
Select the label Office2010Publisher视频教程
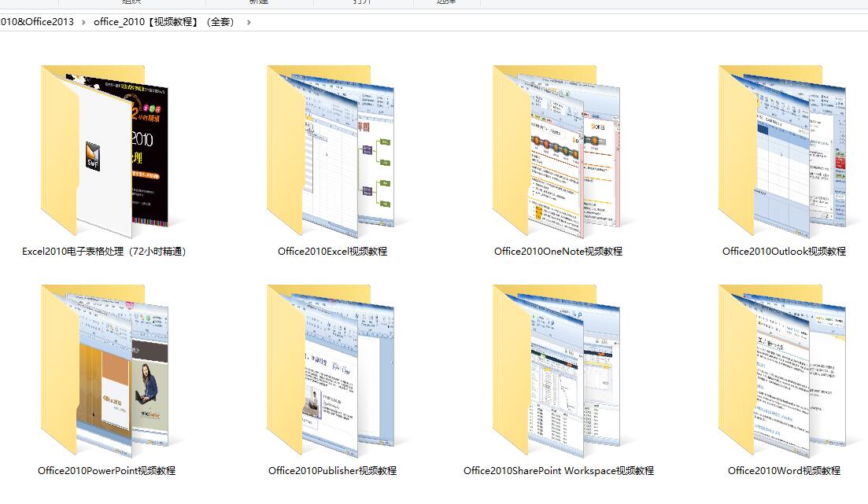(332, 471)
